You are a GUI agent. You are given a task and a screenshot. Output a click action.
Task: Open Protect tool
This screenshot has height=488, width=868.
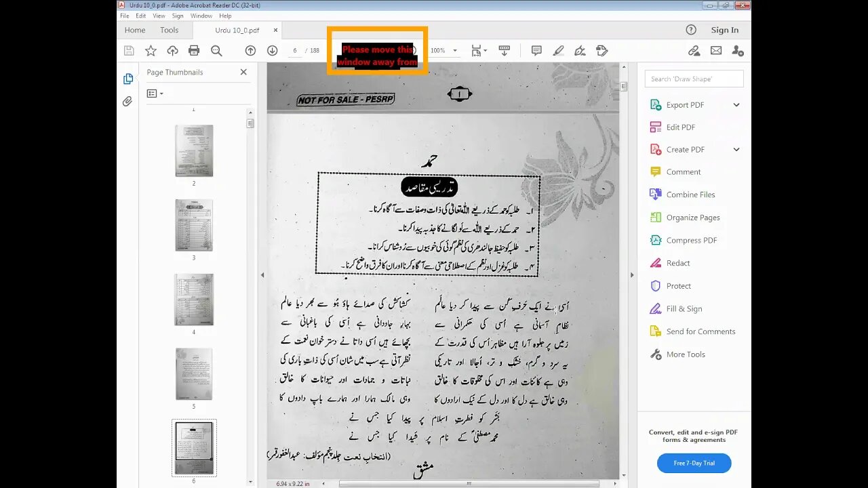[678, 286]
